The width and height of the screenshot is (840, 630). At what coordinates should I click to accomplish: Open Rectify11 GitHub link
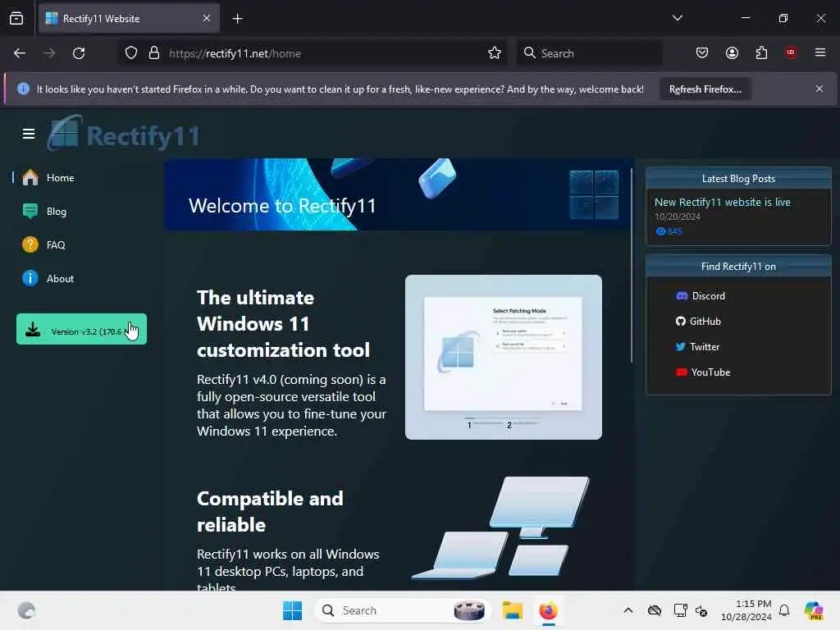[699, 322]
